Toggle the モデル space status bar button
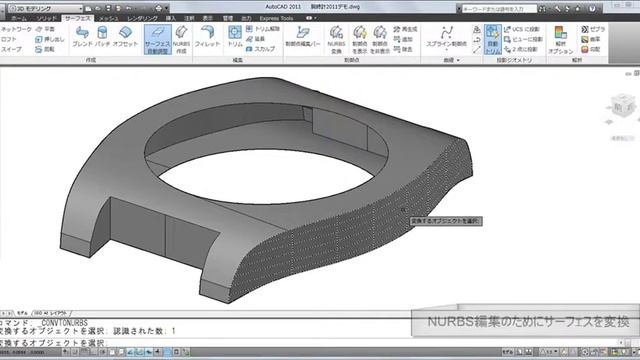The height and width of the screenshot is (360, 640). click(507, 352)
